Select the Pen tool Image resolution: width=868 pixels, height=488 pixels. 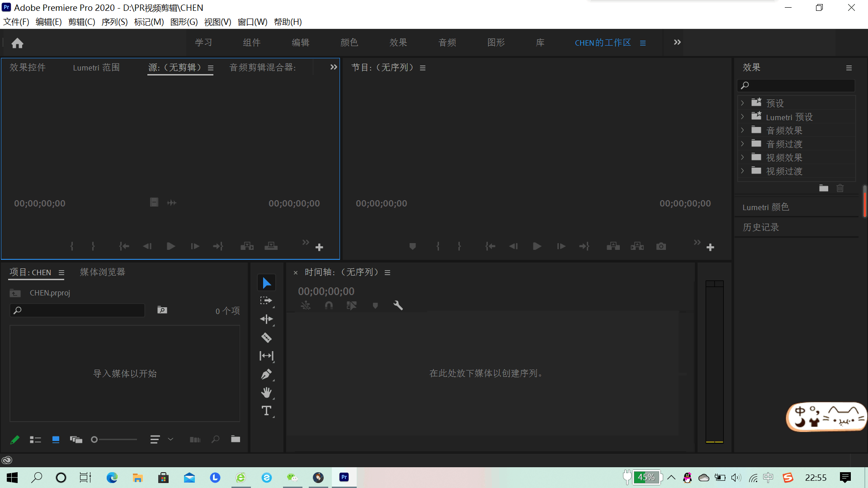[x=266, y=374]
